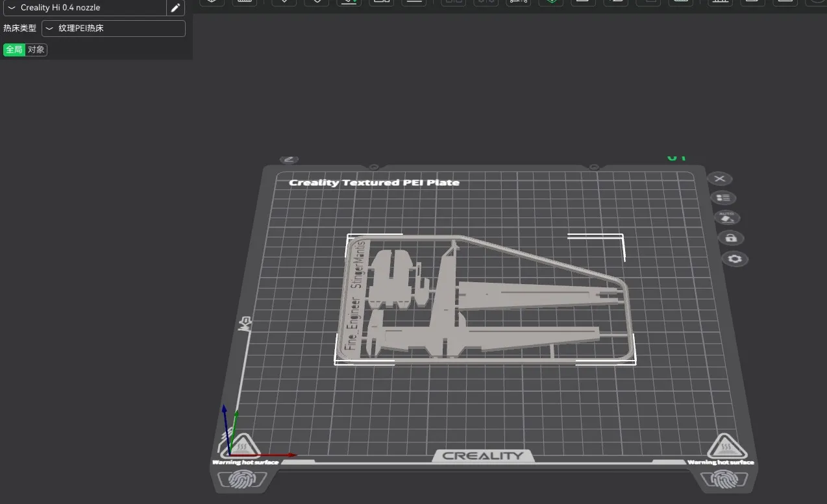Click the connected-nodes icon in the top toolbar
Viewport: 827px width, 504px height.
(518, 2)
